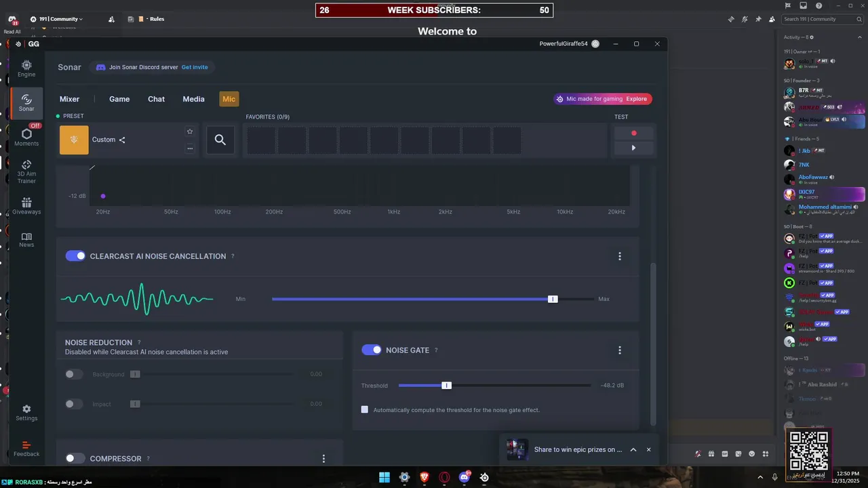Select the Mic tab
Image resolution: width=868 pixels, height=488 pixels.
(229, 99)
